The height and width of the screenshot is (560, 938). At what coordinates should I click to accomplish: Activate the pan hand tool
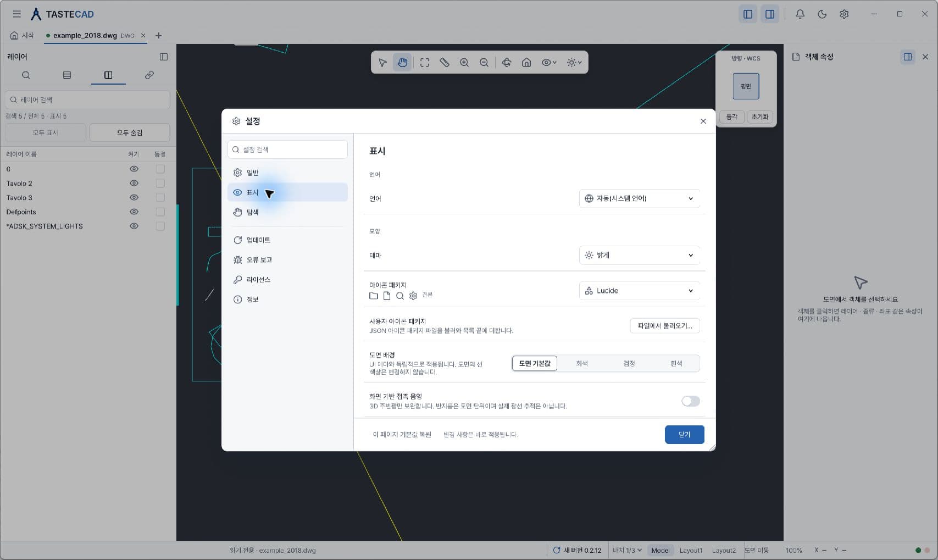point(403,63)
